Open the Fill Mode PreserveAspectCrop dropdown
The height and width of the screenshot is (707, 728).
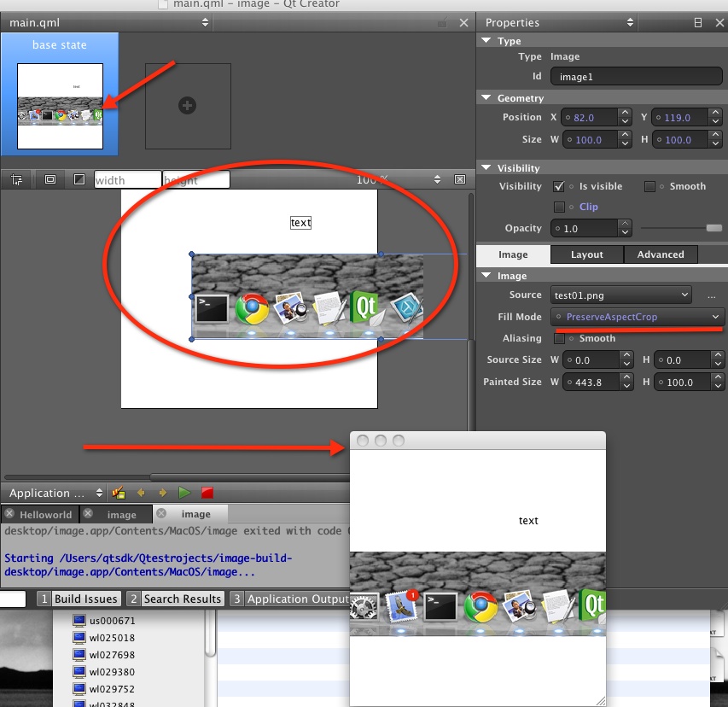click(x=637, y=317)
